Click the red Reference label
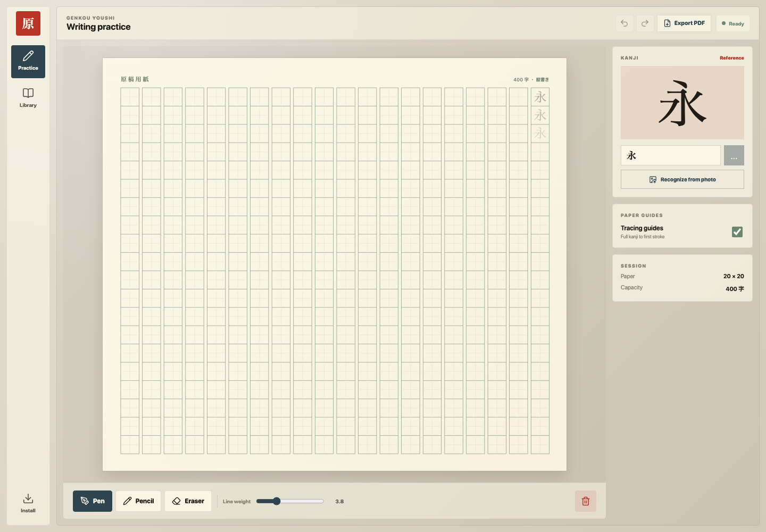 tap(732, 58)
